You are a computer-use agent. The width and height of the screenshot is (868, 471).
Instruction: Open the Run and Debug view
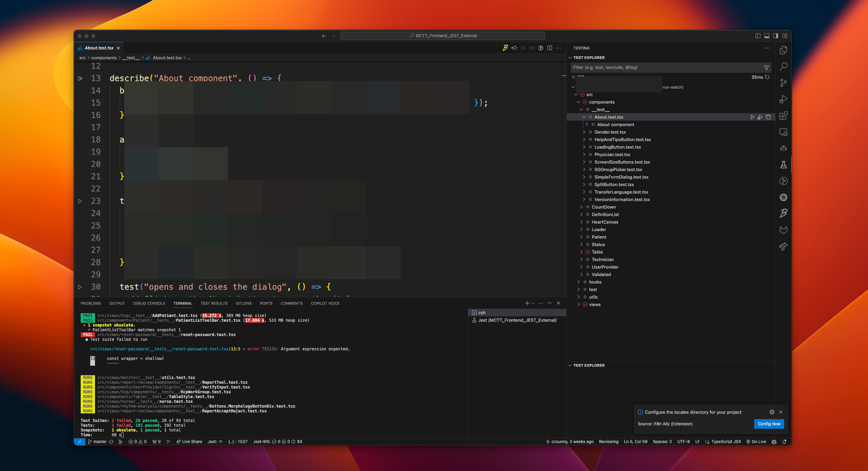click(x=783, y=99)
